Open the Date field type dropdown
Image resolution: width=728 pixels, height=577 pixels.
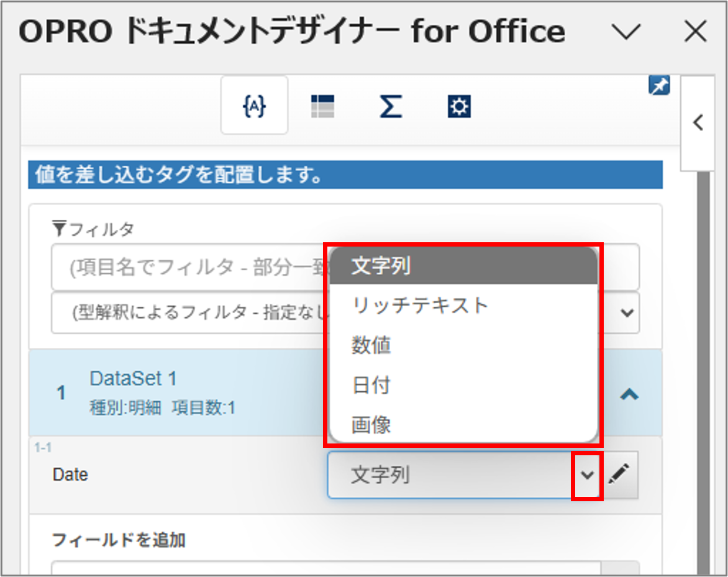click(586, 475)
